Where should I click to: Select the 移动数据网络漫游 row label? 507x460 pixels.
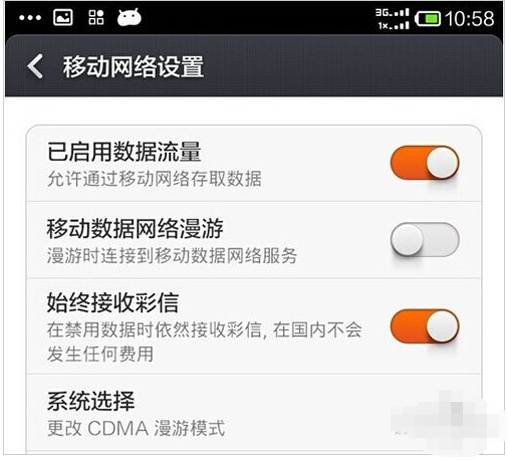click(135, 229)
